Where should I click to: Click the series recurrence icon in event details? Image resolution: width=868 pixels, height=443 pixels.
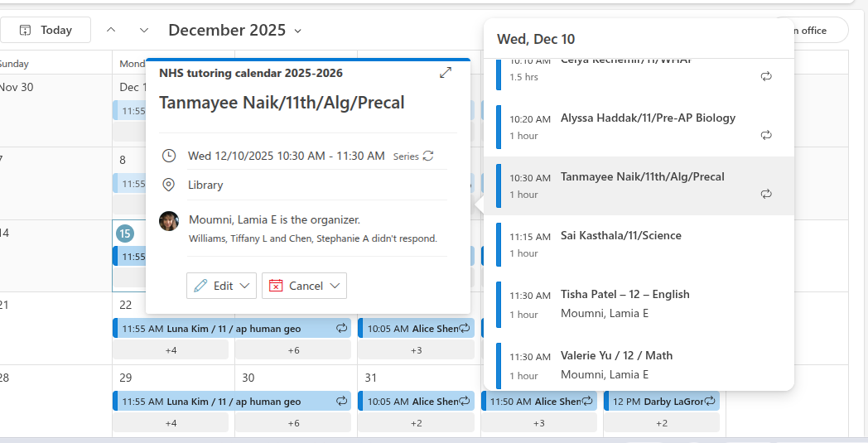click(x=428, y=156)
